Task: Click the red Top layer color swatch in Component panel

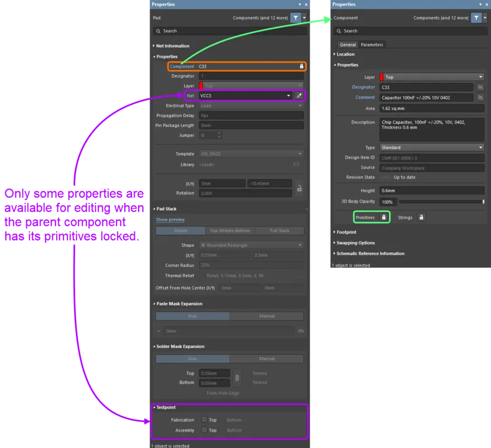Action: click(x=381, y=77)
